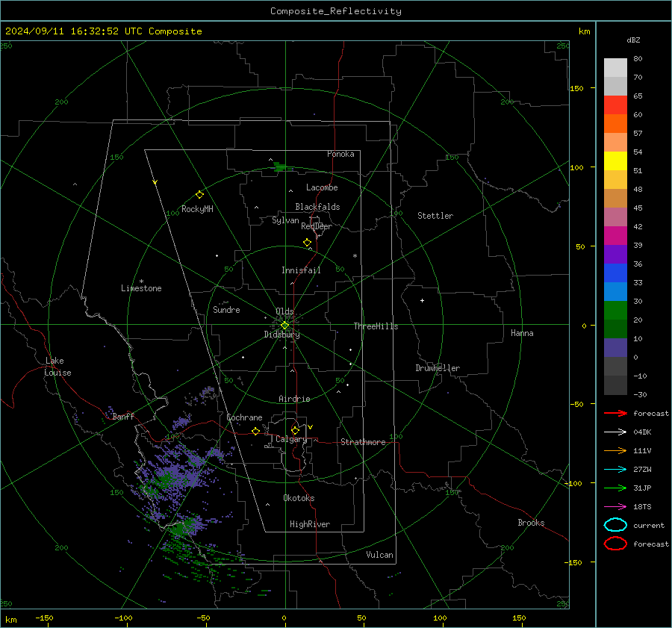Click the asterisk marker above Limestone
The image size is (672, 628).
coord(141,282)
